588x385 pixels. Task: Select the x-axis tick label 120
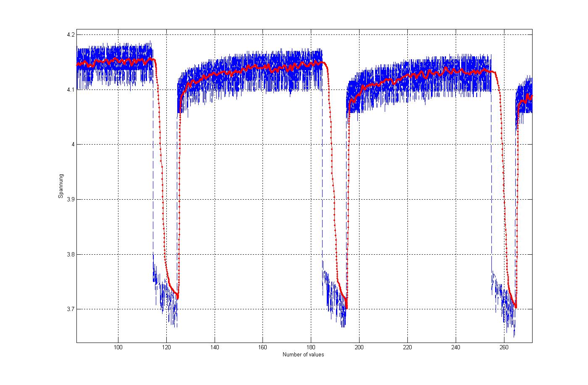pos(166,347)
